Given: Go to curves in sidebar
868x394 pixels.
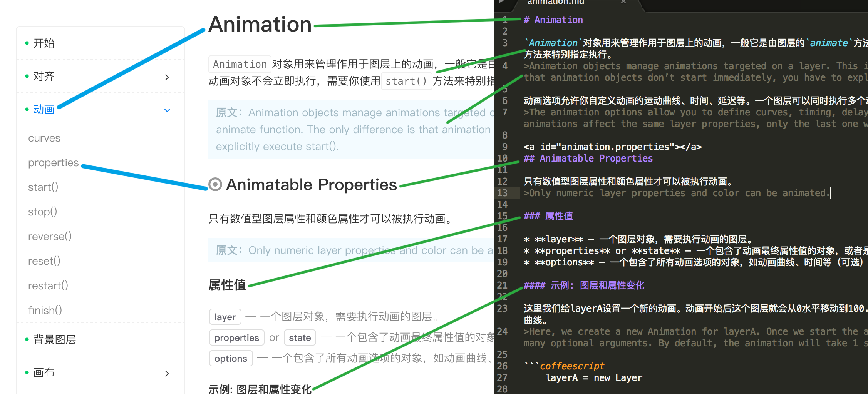Looking at the screenshot, I should pyautogui.click(x=44, y=138).
